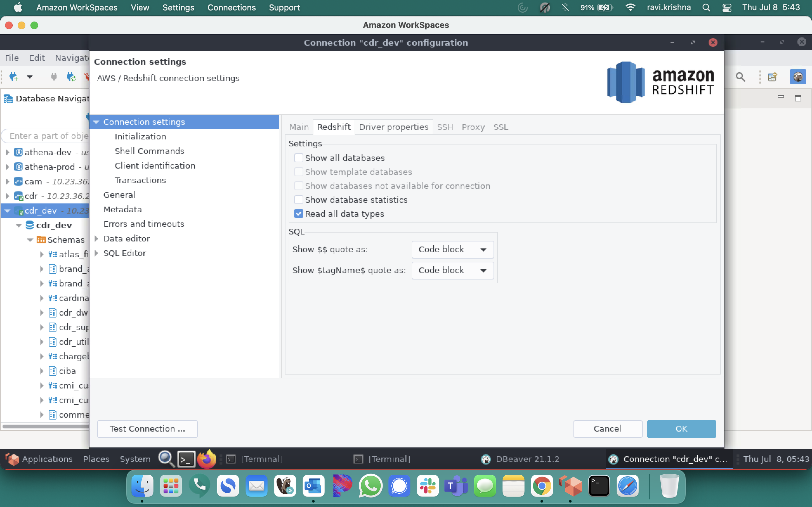Switch to the Driver properties tab
812x507 pixels.
click(x=394, y=127)
